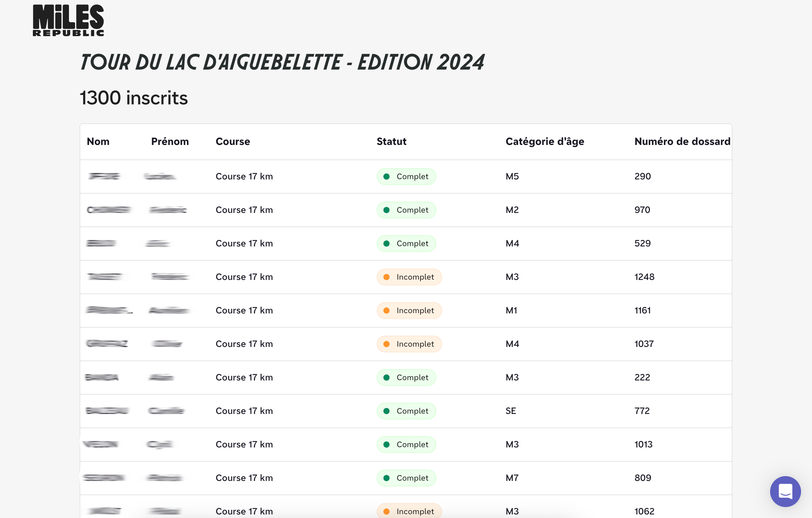Click the Course 17 km cell for dossard 1013
This screenshot has height=518, width=812.
244,444
